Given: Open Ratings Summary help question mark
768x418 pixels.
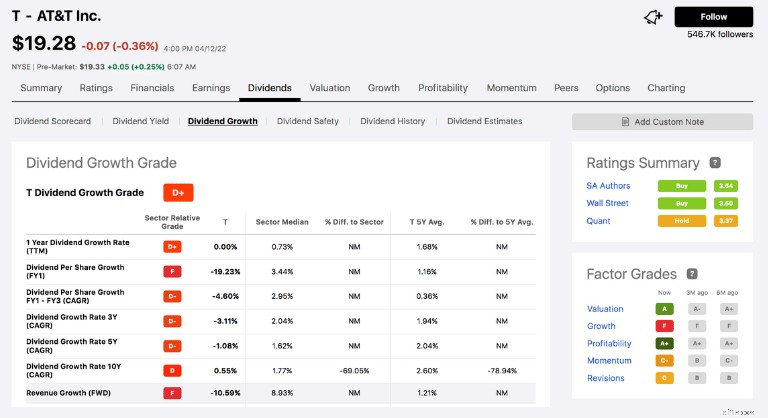Looking at the screenshot, I should point(715,163).
